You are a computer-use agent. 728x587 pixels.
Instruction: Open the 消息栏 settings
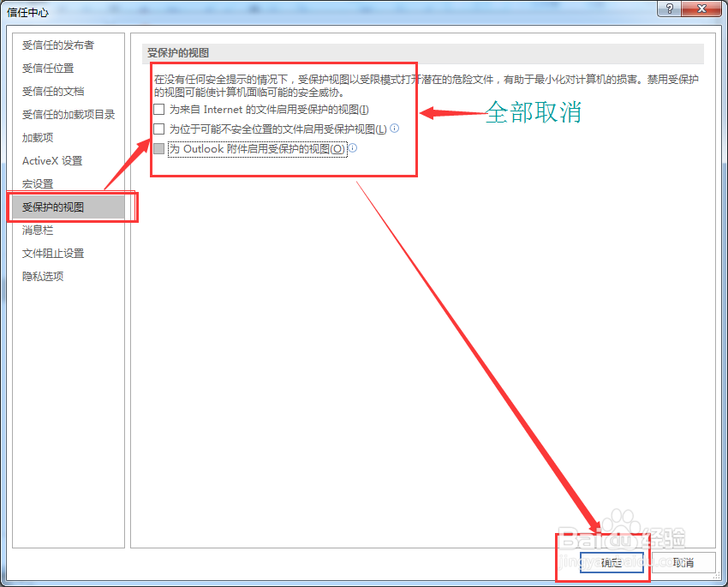(x=38, y=230)
